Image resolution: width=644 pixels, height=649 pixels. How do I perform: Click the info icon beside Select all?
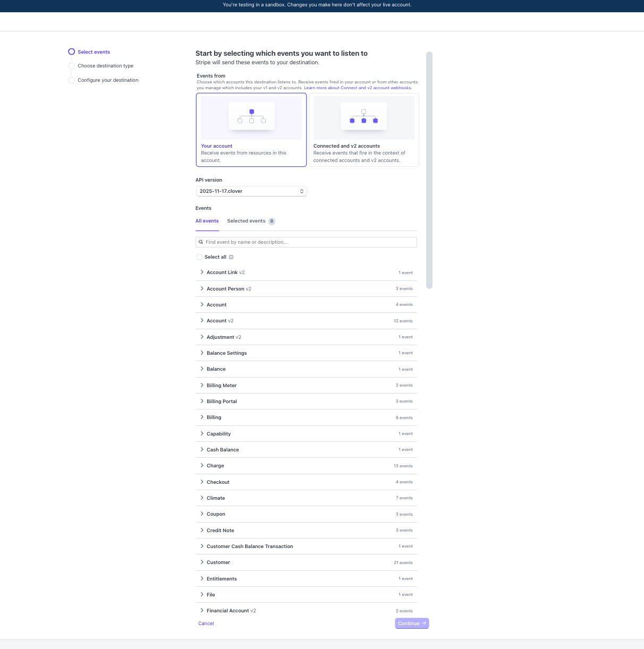[x=231, y=257]
